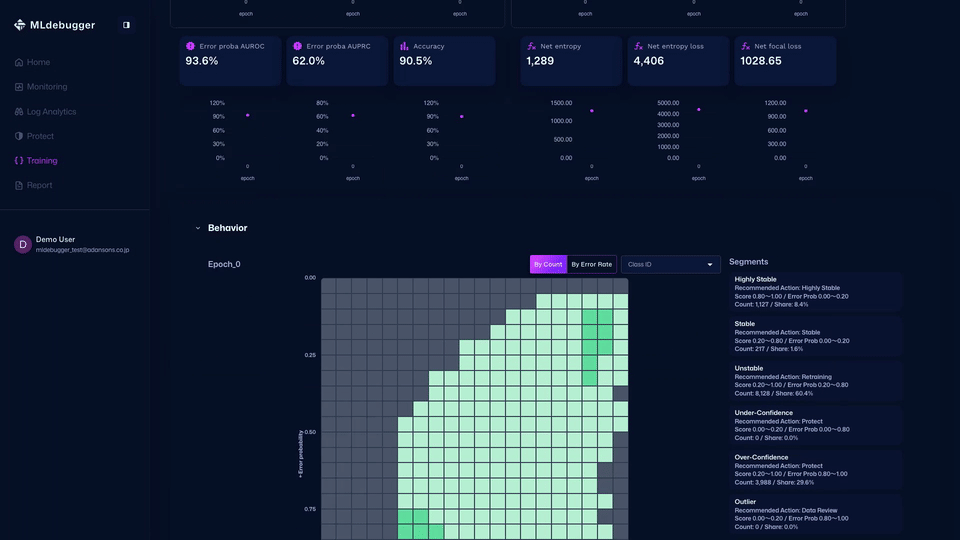This screenshot has height=540, width=960.
Task: Click the Unstable segment card
Action: tap(816, 381)
